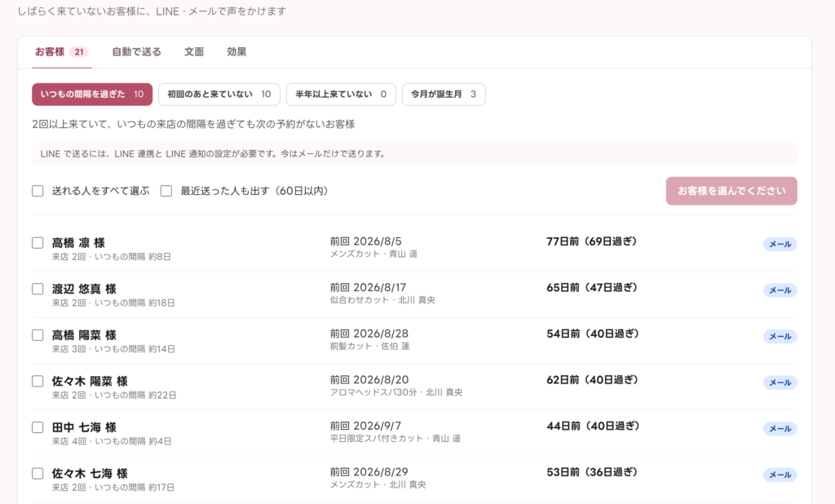
Task: Click the name 渡辺 悠真 様
Action: [x=84, y=289]
